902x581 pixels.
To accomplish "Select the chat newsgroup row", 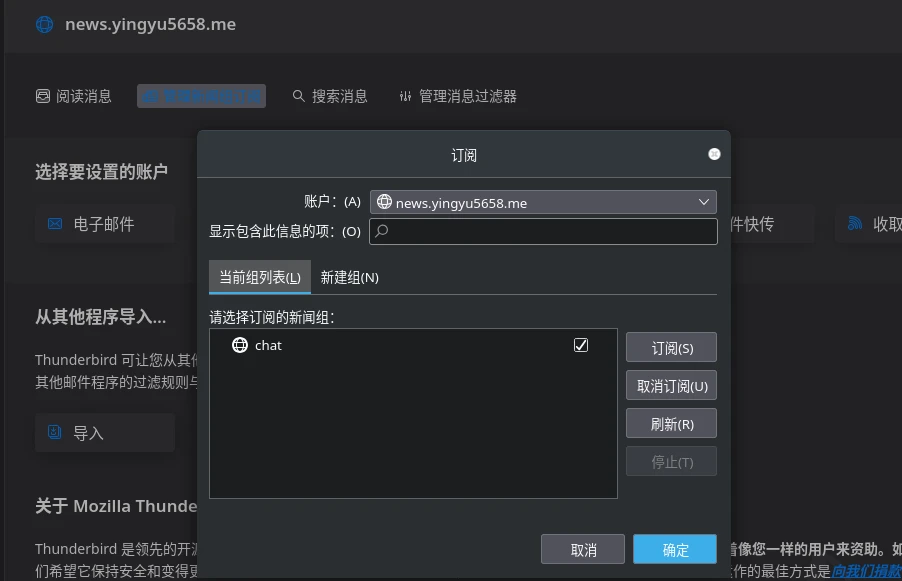I will coord(400,345).
